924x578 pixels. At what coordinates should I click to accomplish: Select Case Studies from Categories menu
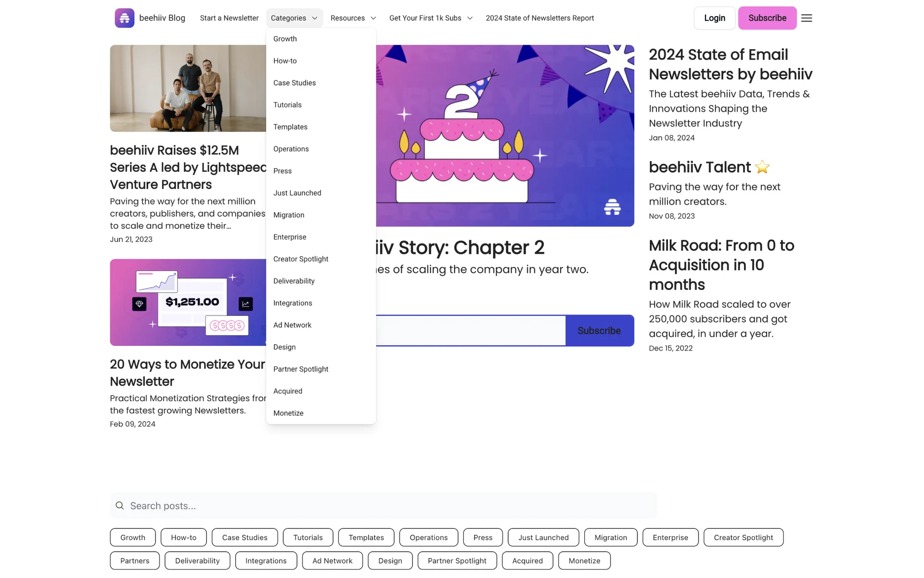coord(295,83)
